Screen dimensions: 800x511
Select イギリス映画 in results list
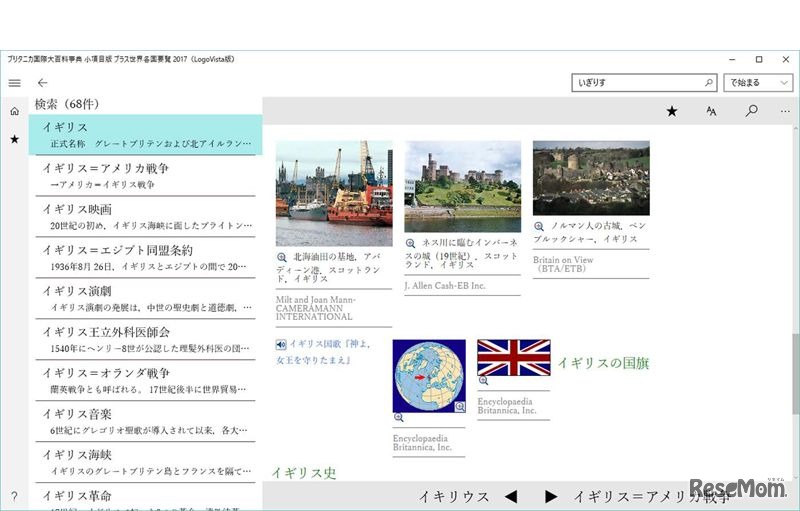[145, 217]
